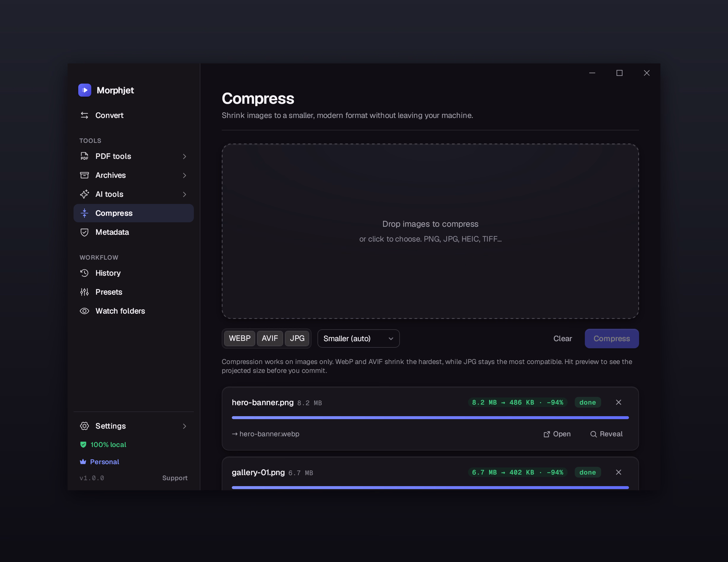Viewport: 728px width, 562px height.
Task: Click the hero-banner.png progress bar
Action: [x=430, y=418]
